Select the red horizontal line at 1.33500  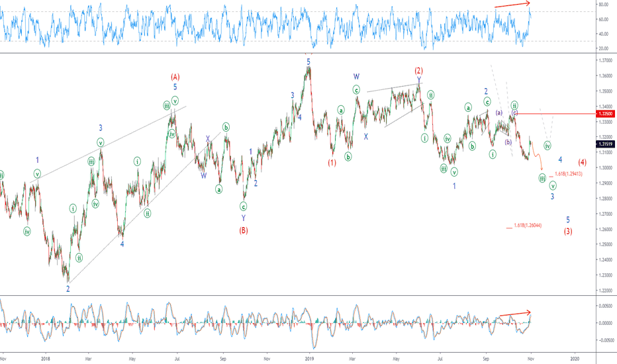pos(555,114)
